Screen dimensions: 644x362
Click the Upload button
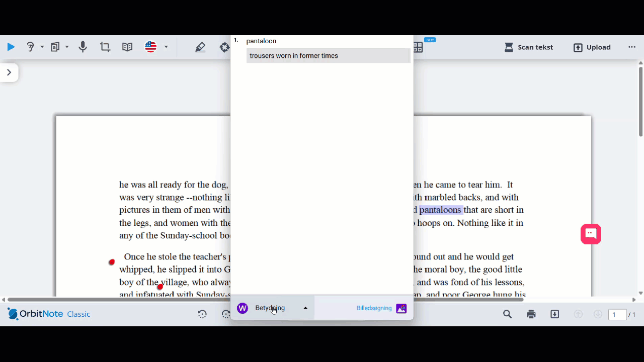tap(592, 47)
